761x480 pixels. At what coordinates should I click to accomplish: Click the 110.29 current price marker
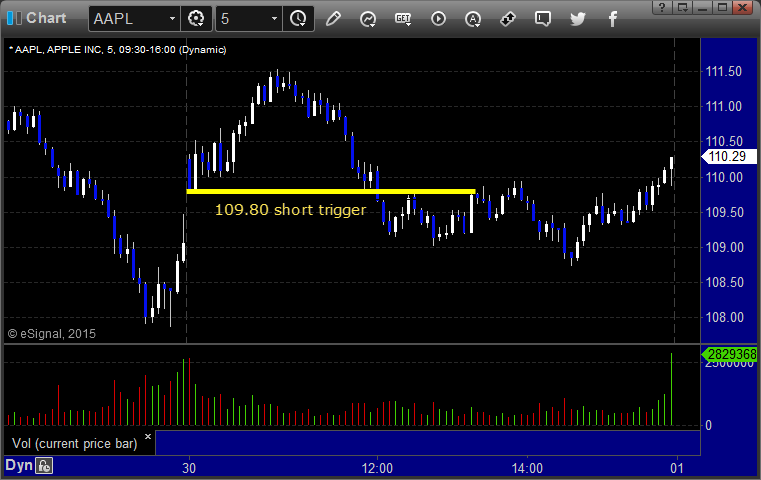(x=729, y=156)
